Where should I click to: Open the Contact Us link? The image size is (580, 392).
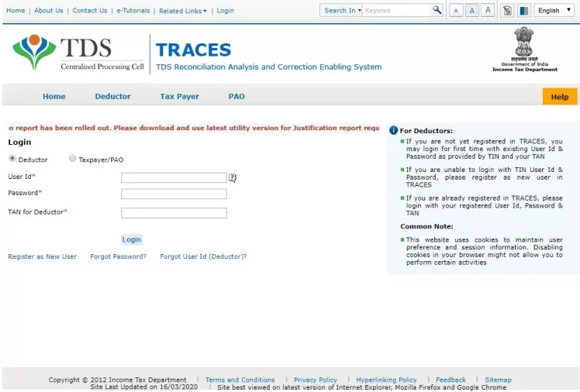coord(90,10)
